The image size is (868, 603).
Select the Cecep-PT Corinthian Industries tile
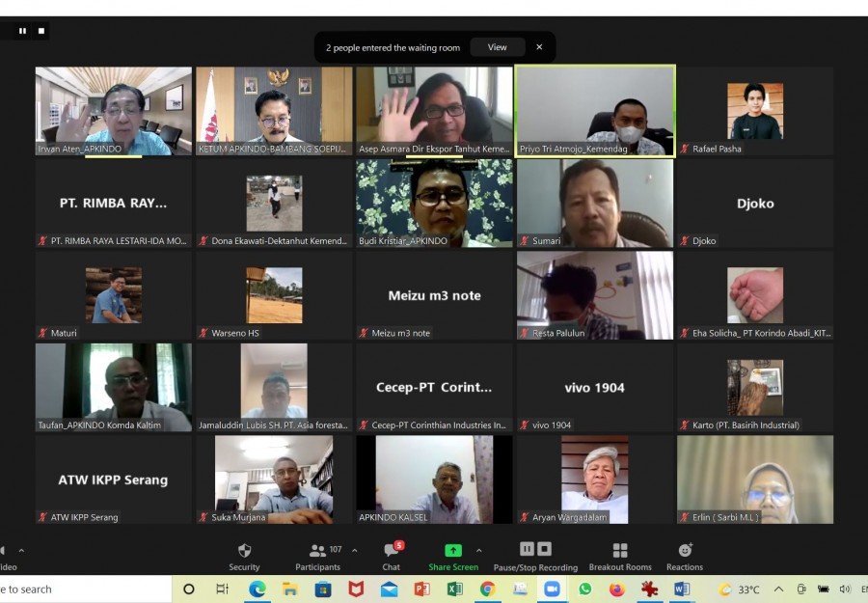coord(435,388)
